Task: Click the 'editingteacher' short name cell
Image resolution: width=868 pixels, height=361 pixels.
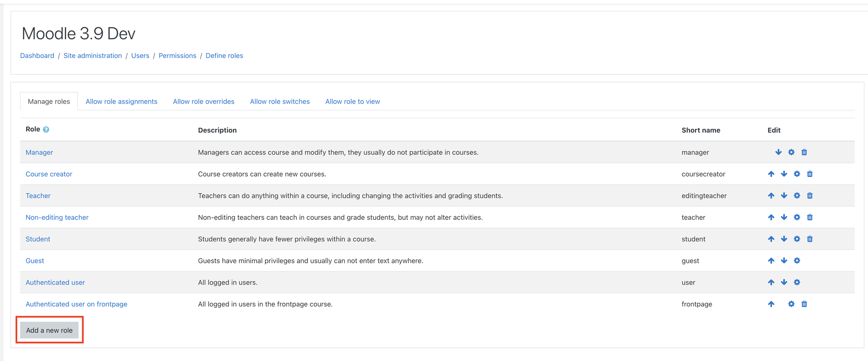Action: [704, 196]
